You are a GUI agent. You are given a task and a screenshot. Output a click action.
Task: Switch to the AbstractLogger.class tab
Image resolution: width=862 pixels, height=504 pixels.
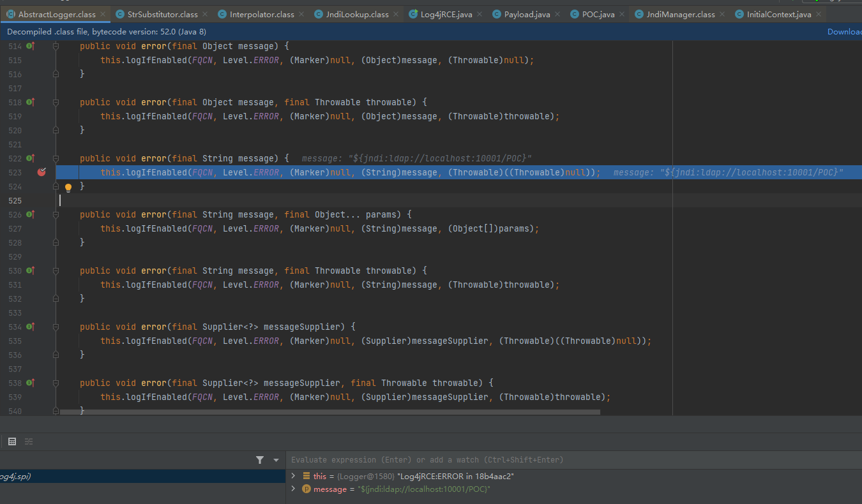56,14
